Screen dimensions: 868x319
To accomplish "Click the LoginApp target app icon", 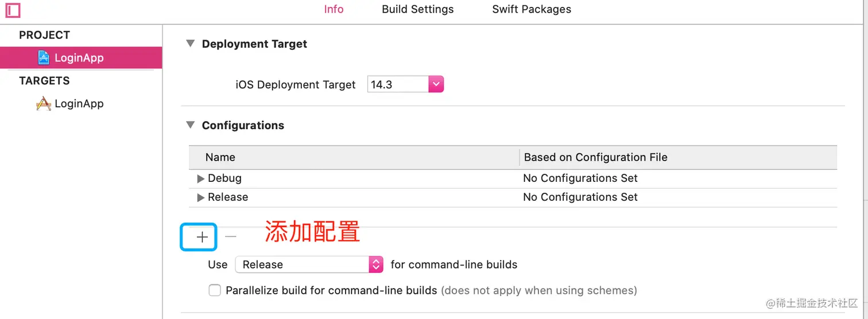I will click(x=44, y=104).
